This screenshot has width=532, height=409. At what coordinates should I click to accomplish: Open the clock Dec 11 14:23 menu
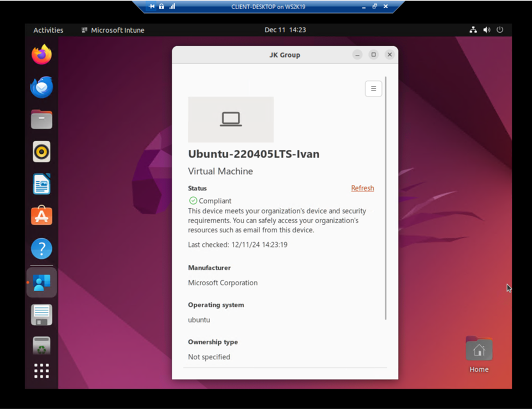click(285, 30)
